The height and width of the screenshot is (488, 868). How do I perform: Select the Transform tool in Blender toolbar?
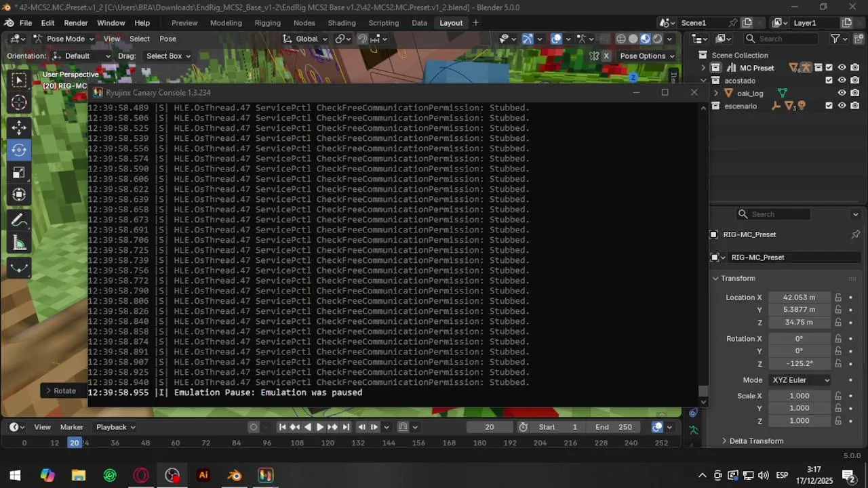pyautogui.click(x=19, y=195)
